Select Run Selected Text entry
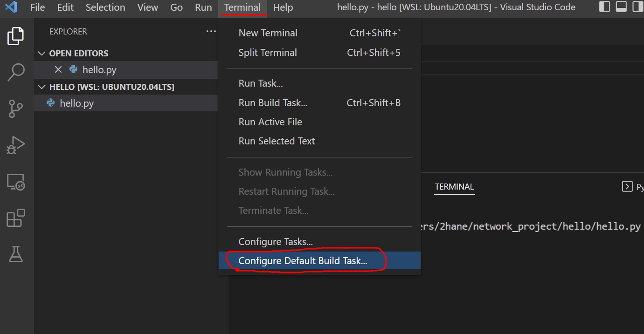Screen dimensions: 644x334 pyautogui.click(x=319, y=141)
